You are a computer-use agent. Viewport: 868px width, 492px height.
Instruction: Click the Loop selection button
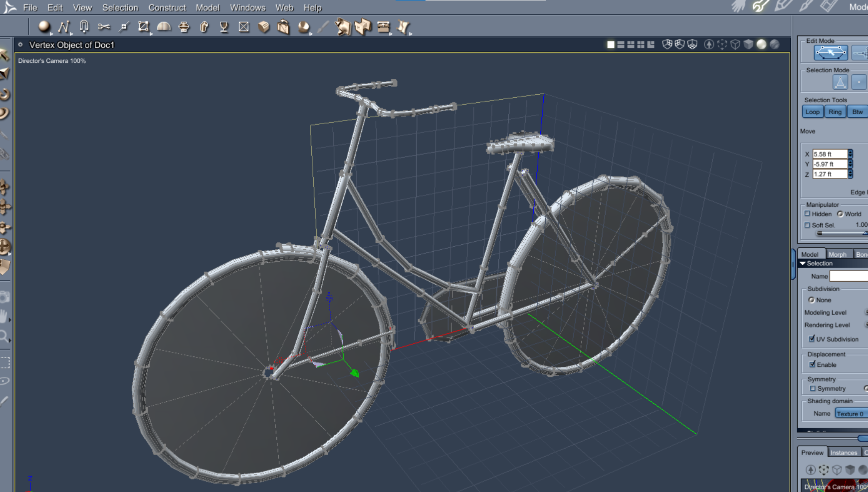[813, 112]
